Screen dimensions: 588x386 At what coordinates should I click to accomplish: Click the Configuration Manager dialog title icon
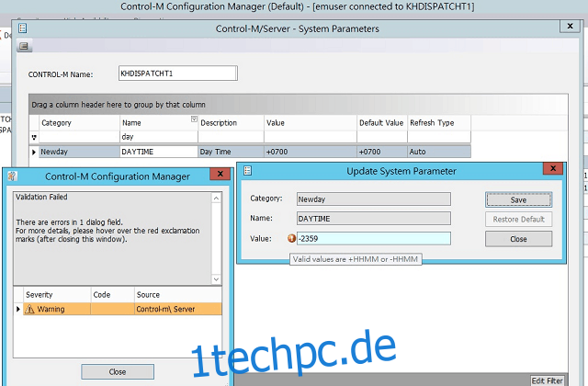(x=12, y=176)
